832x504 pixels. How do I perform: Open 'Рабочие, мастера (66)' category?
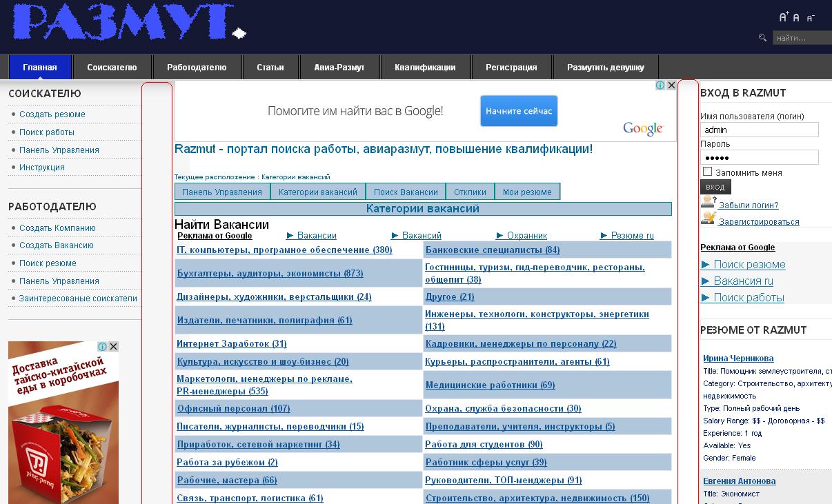[x=227, y=481]
